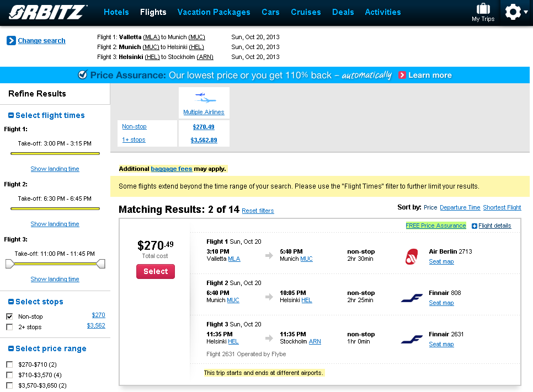Click the Change search arrow icon
This screenshot has width=533, height=392.
pos(11,41)
